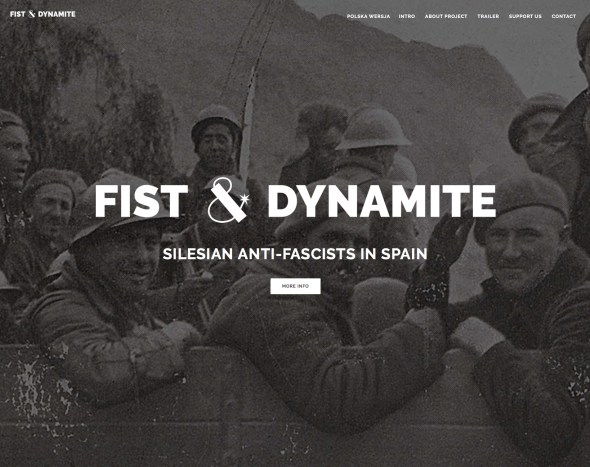
Task: Click the word DYNAMITE in the header logo
Action: pyautogui.click(x=57, y=14)
